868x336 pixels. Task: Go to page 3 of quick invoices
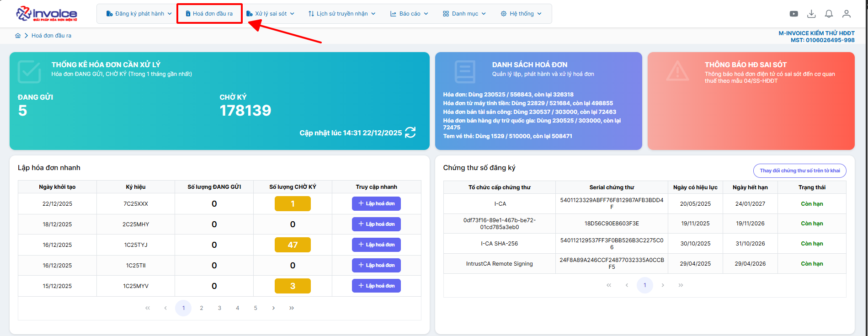(219, 308)
